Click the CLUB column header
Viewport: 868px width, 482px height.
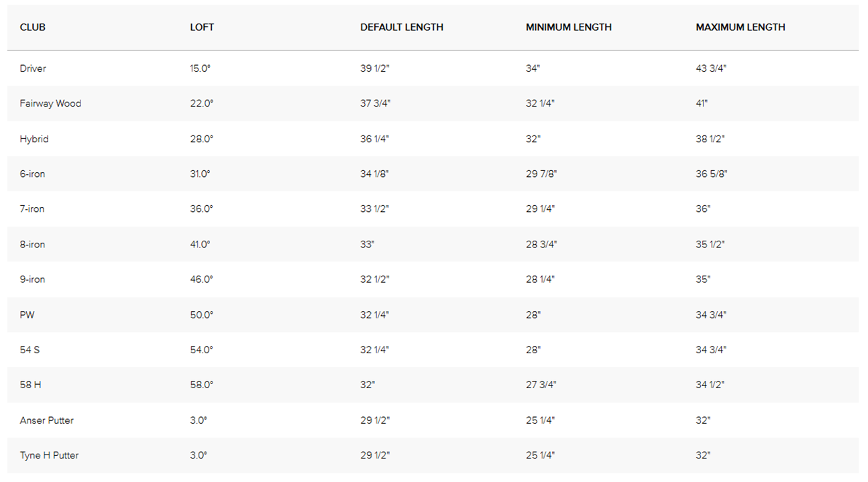coord(33,27)
